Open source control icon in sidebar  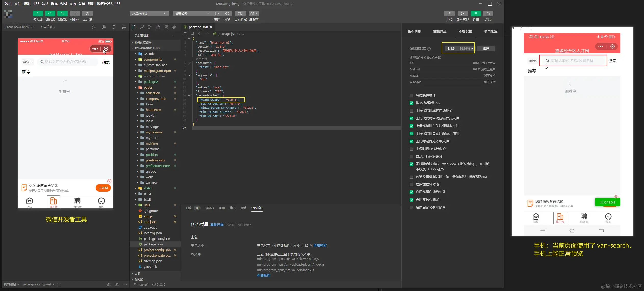(150, 27)
